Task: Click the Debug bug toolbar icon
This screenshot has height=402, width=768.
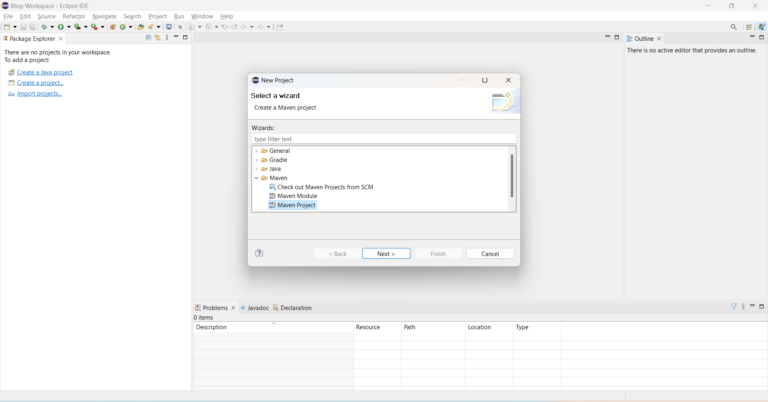Action: click(46, 27)
